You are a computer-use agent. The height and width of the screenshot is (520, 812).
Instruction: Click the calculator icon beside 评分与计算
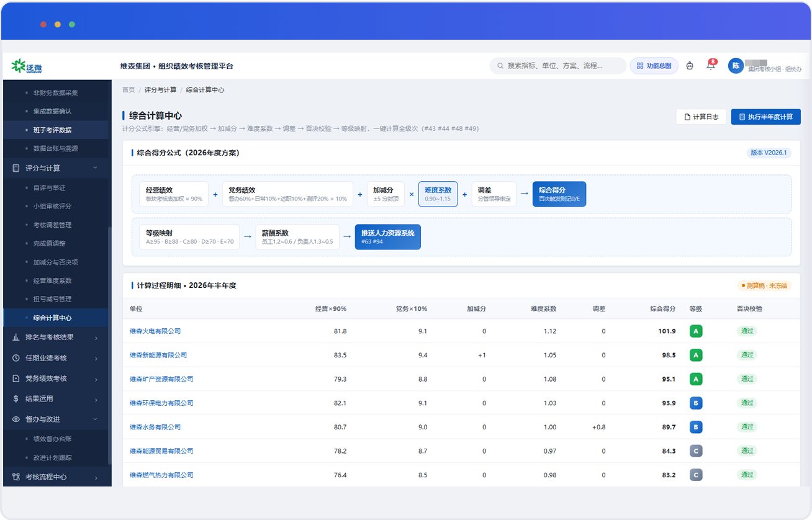16,168
